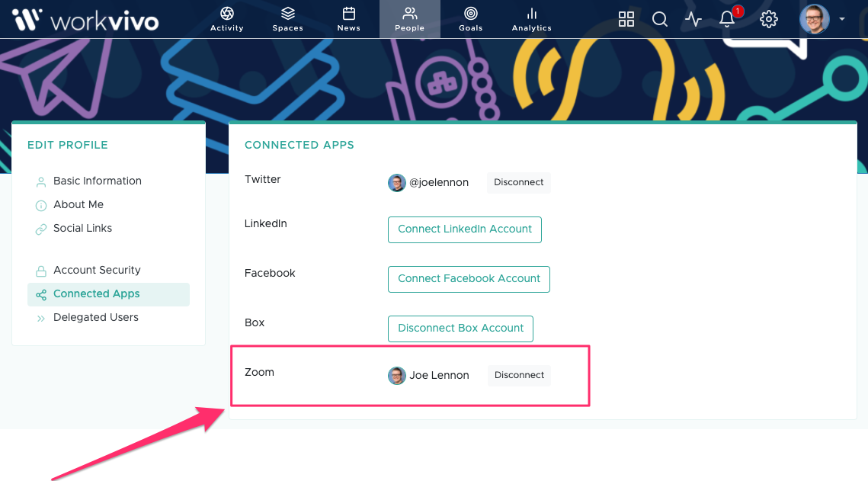Select the People tab
The height and width of the screenshot is (481, 868).
pyautogui.click(x=410, y=19)
